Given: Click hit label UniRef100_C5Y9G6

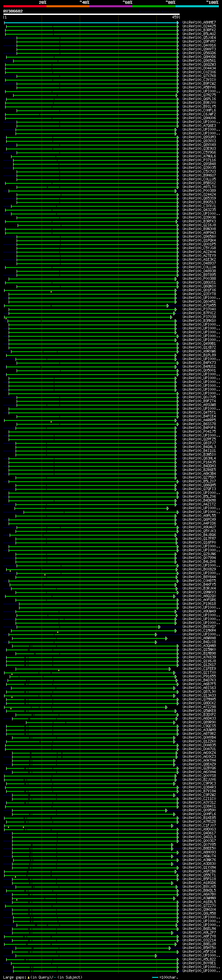Looking at the screenshot, I should click(199, 152).
